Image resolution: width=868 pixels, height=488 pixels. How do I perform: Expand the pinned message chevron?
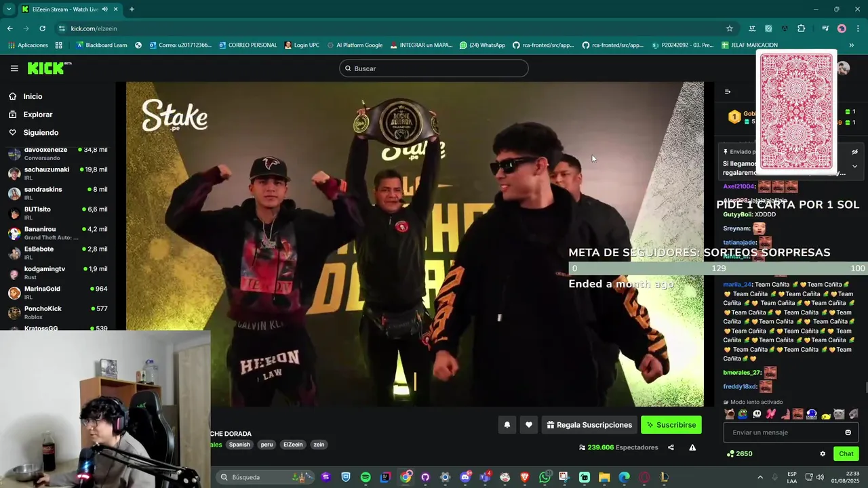854,166
